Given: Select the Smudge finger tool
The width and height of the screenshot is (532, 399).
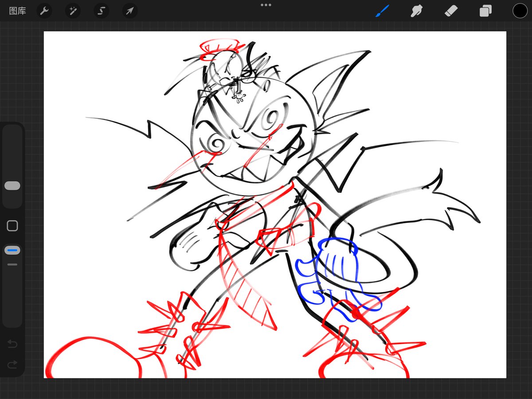Looking at the screenshot, I should click(x=416, y=11).
